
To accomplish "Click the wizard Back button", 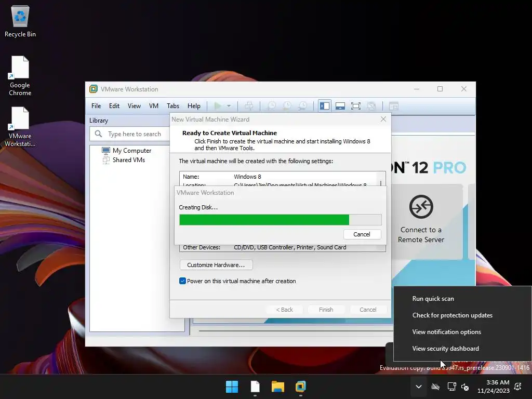I will click(x=284, y=310).
